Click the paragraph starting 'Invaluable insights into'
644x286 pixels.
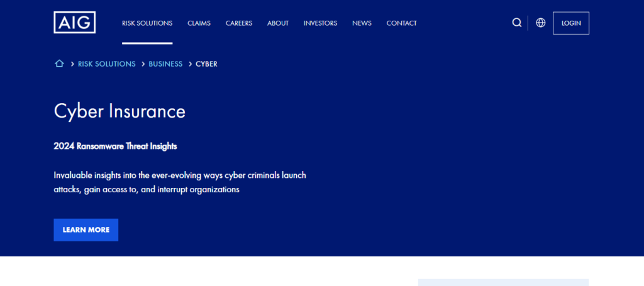click(180, 182)
